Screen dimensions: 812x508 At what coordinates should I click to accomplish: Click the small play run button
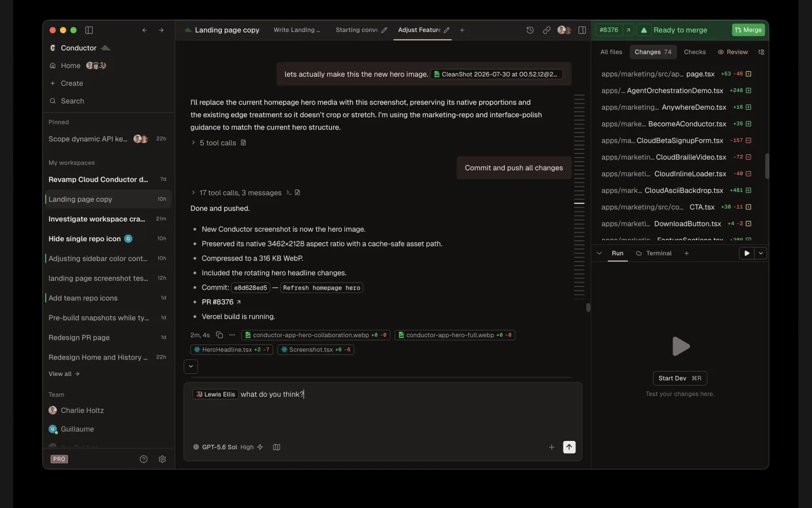pyautogui.click(x=747, y=253)
